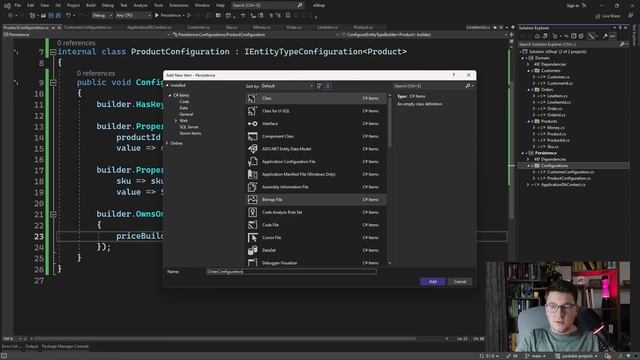Click the Cancel button in dialog

[460, 282]
